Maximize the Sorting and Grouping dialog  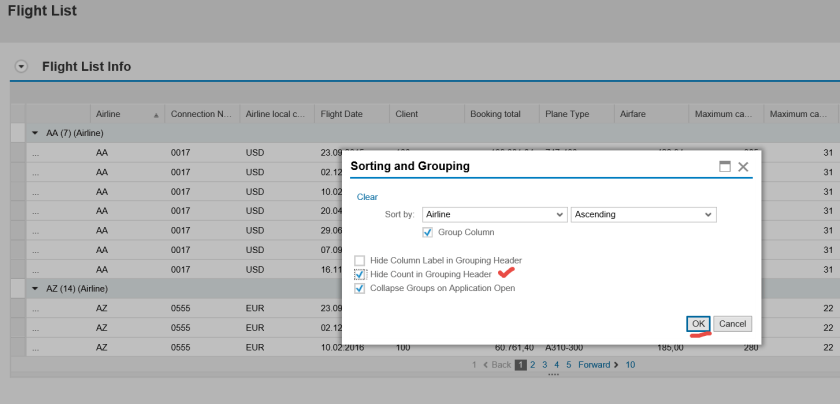pos(725,166)
